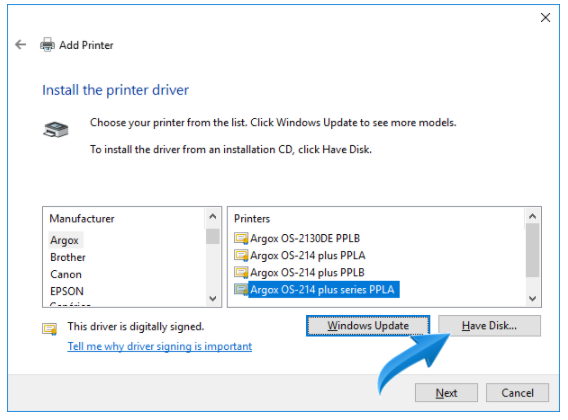Image resolution: width=568 pixels, height=420 pixels.
Task: Click the large printer image near the instructions
Action: pos(55,129)
